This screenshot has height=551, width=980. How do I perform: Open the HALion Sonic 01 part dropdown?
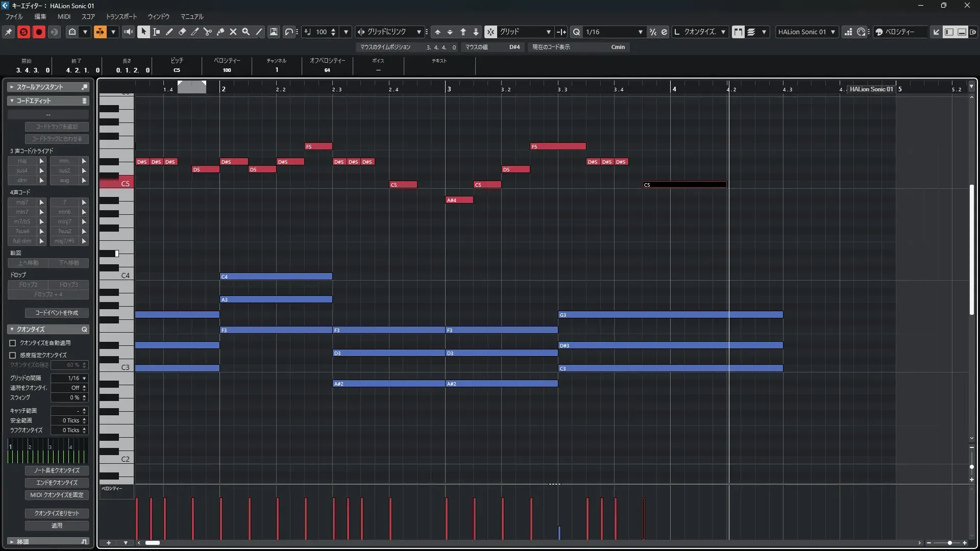(x=806, y=32)
